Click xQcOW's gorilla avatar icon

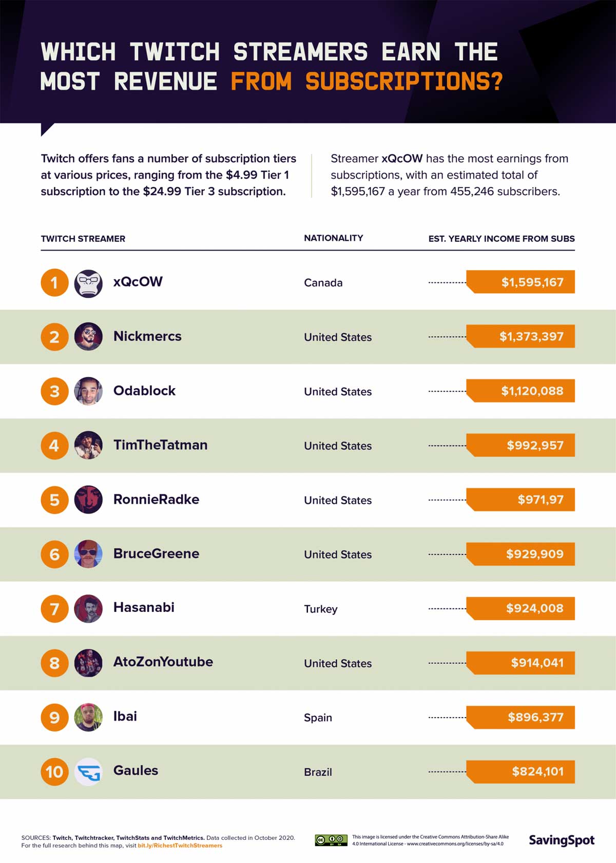coord(88,283)
